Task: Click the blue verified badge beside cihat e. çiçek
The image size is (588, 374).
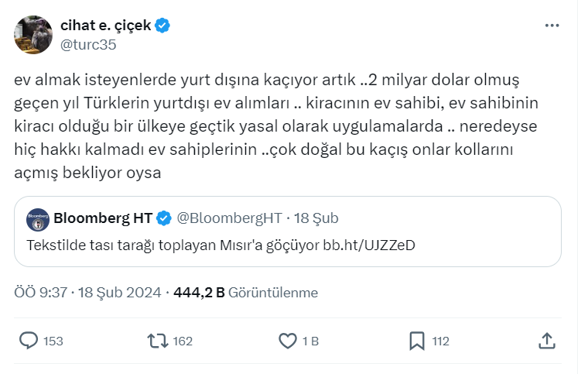Action: pyautogui.click(x=162, y=26)
